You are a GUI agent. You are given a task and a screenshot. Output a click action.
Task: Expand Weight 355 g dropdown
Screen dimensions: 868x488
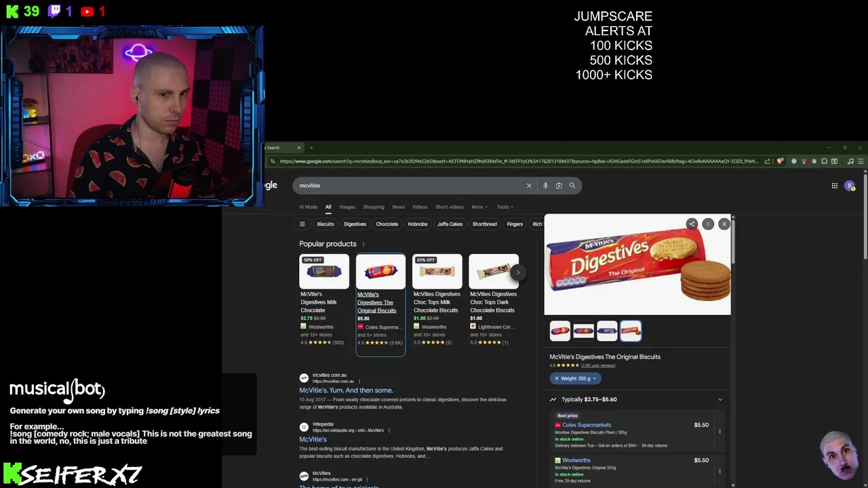click(595, 378)
